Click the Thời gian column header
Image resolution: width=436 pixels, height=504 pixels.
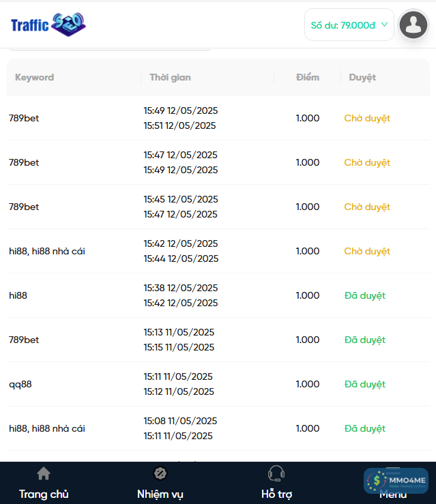tap(170, 77)
